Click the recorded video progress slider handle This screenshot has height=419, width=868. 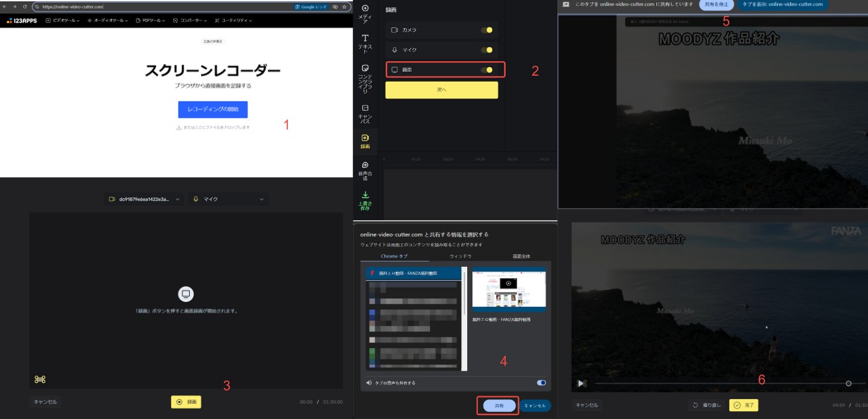(x=849, y=383)
